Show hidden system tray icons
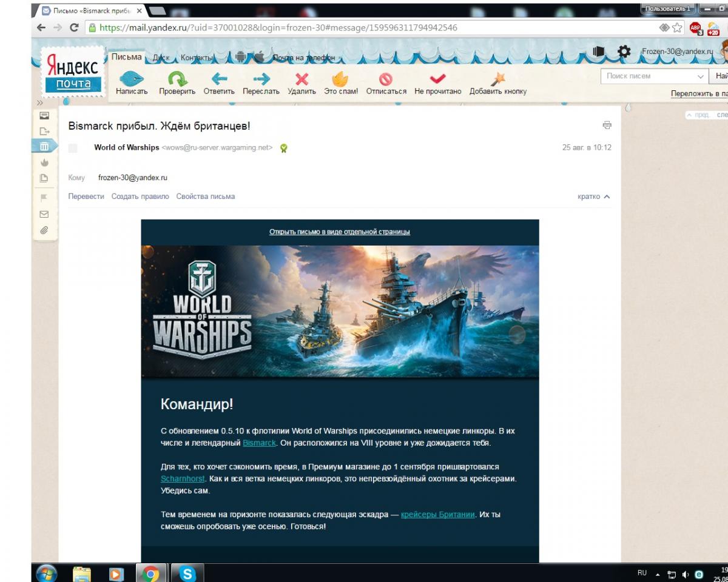Viewport: 728px width, 582px height. 658,574
